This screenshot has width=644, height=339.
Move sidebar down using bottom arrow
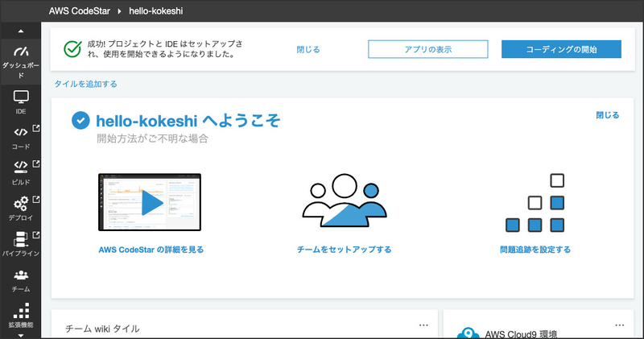coord(21,335)
